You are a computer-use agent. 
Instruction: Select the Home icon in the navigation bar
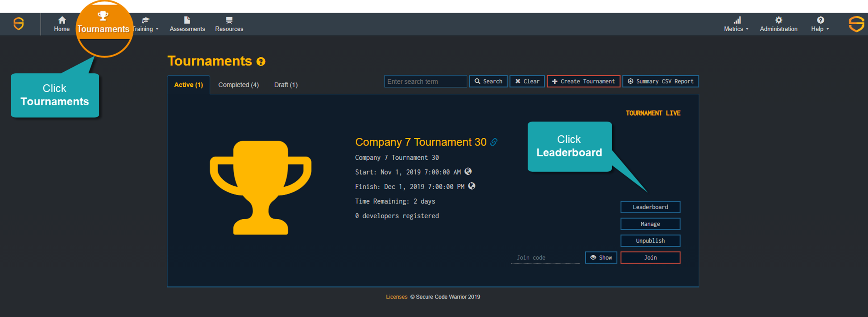[62, 20]
